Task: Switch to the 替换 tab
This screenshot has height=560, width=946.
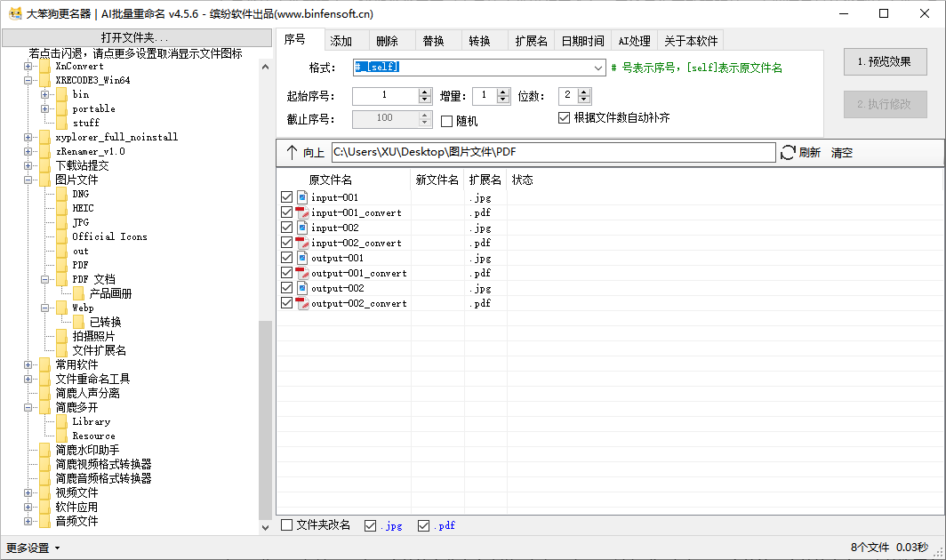Action: click(433, 41)
